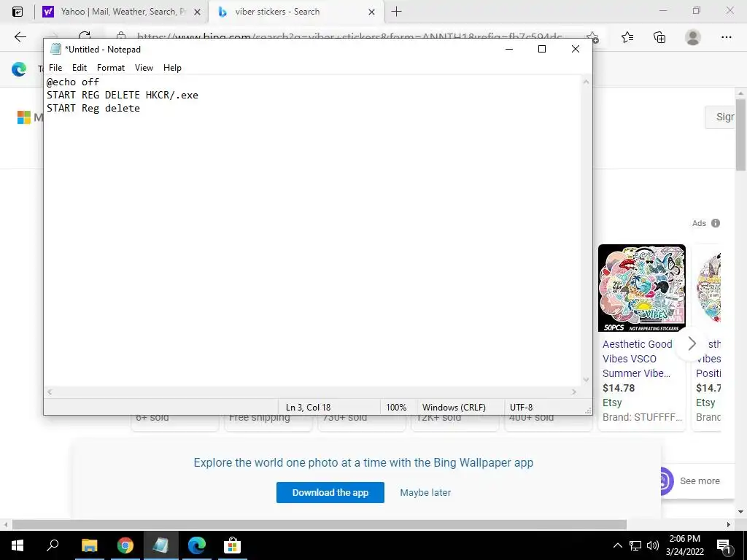Click Microsoft Edge taskbar icon
The width and height of the screenshot is (747, 560).
tap(196, 545)
